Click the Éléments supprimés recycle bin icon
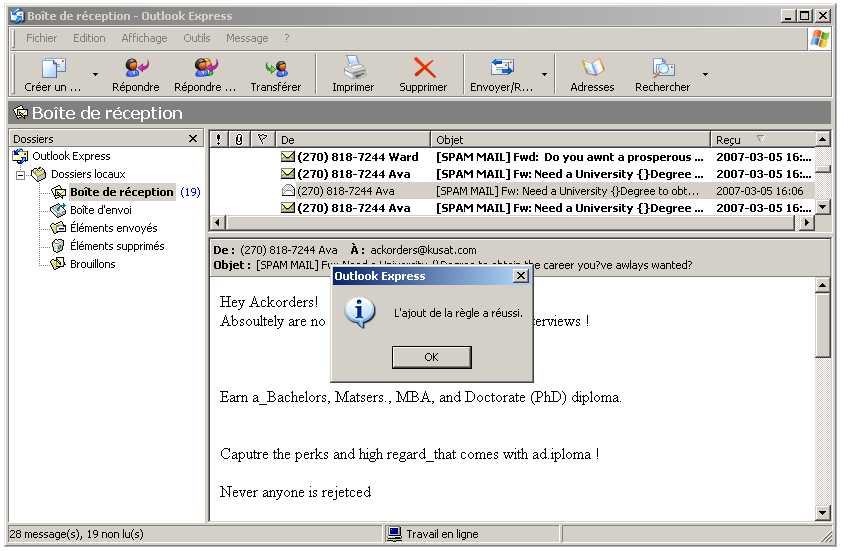The height and width of the screenshot is (551, 843). (58, 246)
